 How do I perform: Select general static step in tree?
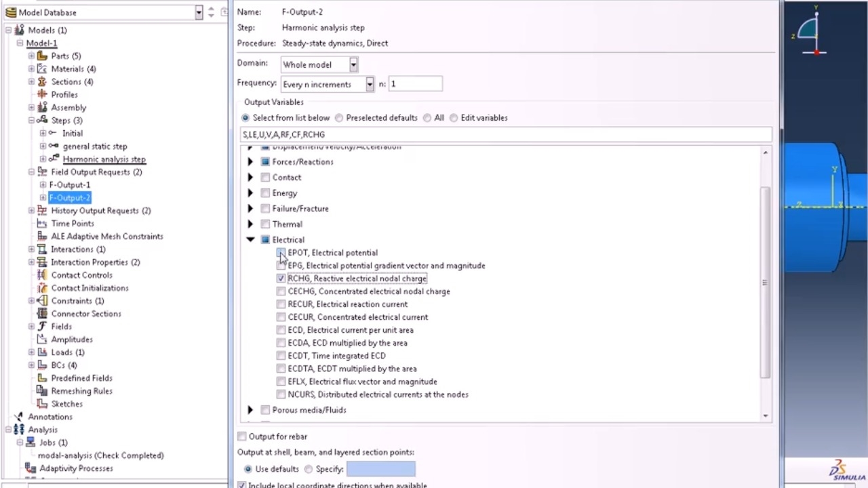[x=95, y=146]
